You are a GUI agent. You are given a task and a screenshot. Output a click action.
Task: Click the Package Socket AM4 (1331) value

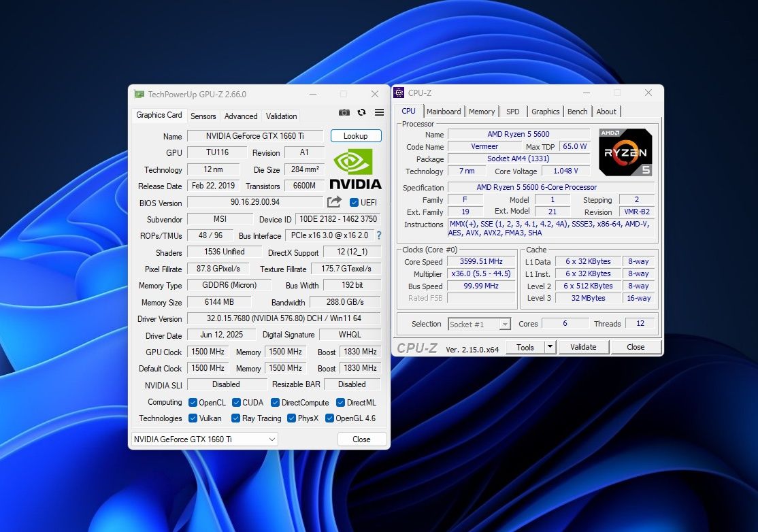click(518, 159)
